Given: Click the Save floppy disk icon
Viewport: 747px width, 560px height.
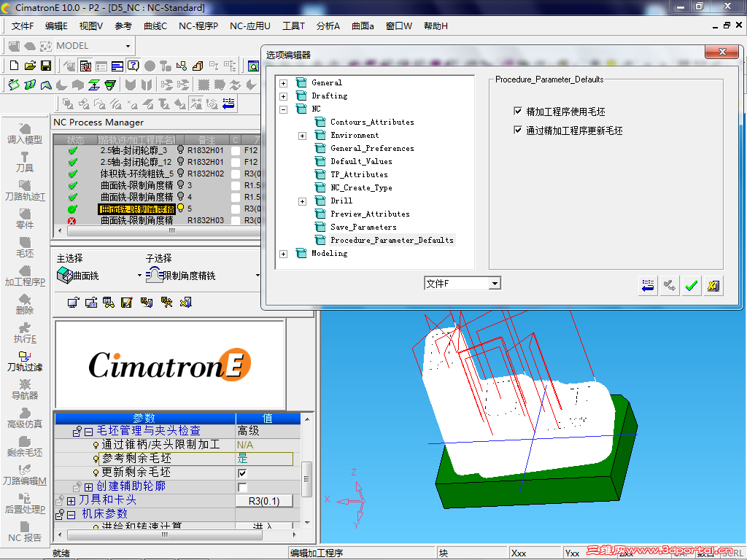Looking at the screenshot, I should click(46, 66).
